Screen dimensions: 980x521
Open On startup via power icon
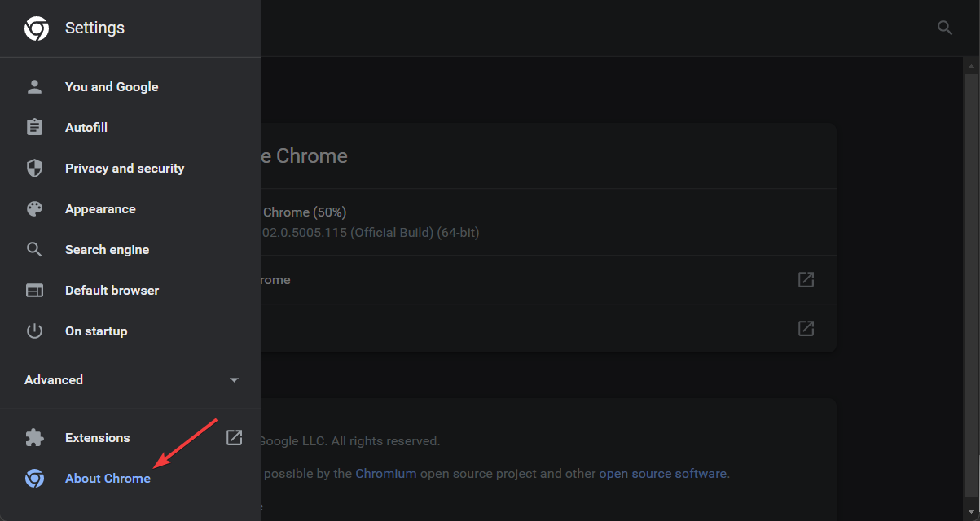[x=34, y=331]
